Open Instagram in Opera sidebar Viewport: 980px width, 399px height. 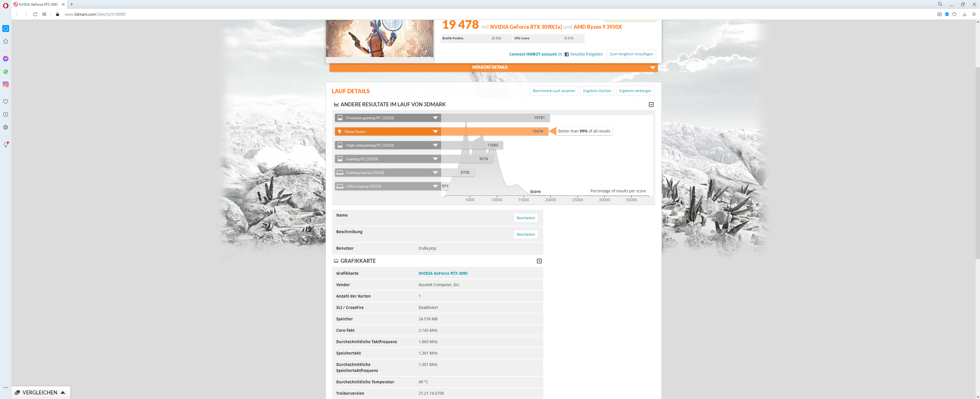pyautogui.click(x=6, y=85)
